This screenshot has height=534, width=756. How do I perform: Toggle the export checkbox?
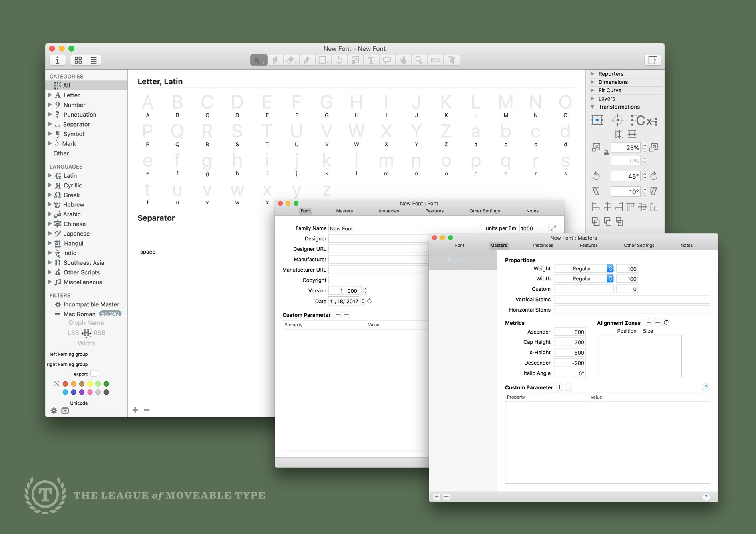94,373
